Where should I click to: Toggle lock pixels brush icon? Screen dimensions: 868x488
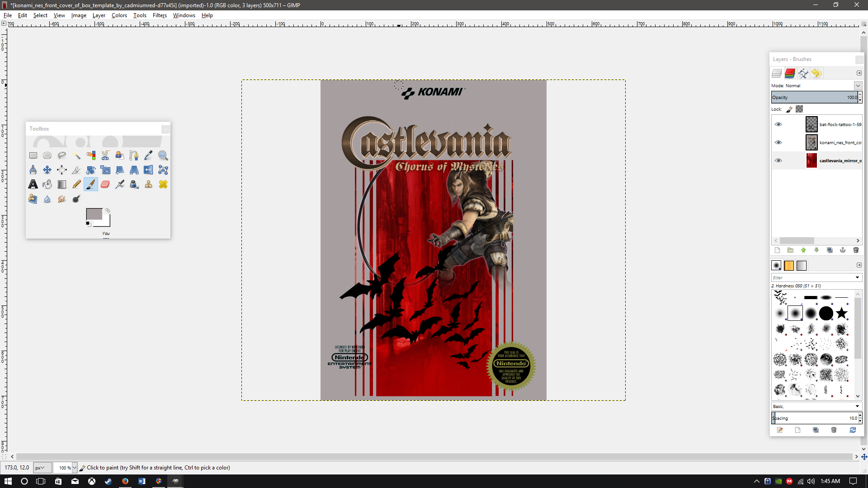point(789,109)
